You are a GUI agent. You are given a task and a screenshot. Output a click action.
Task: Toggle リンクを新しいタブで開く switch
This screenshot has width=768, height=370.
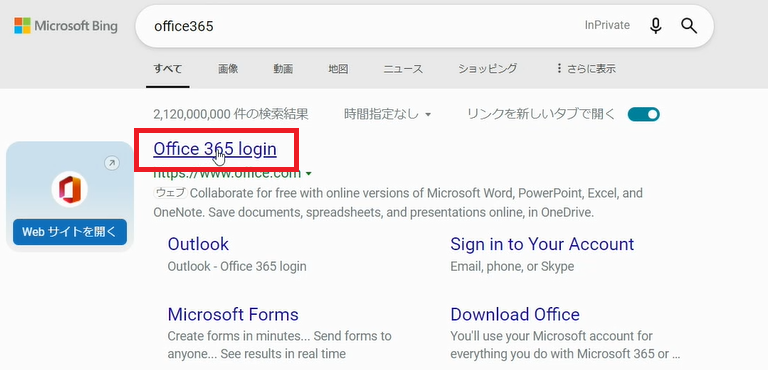(644, 115)
